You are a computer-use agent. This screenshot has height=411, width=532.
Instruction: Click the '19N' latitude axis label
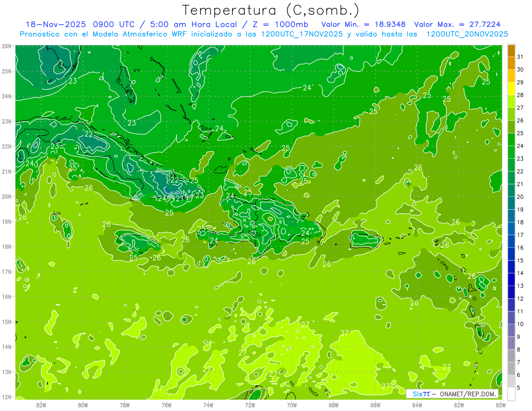7,221
